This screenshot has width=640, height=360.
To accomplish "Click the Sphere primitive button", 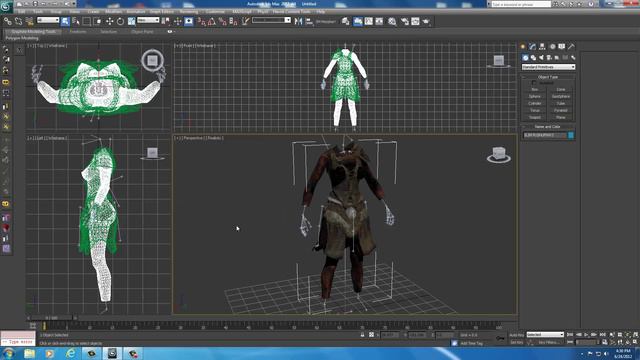I will [535, 96].
